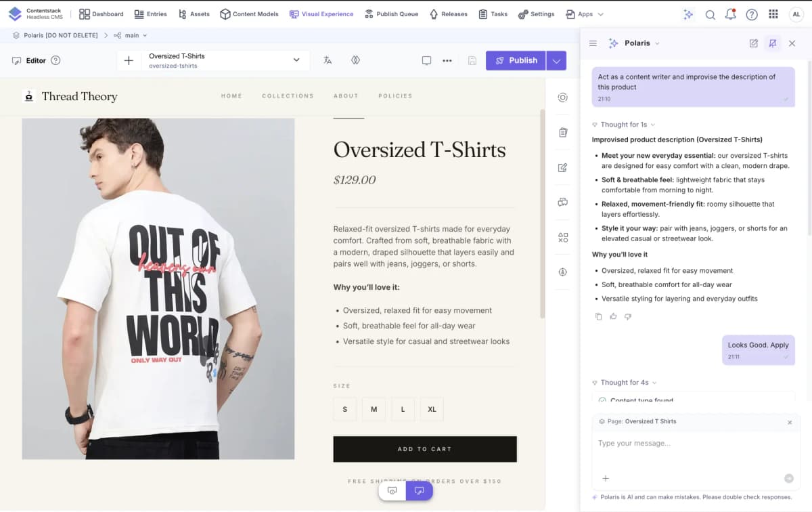This screenshot has height=512, width=812.
Task: Switch to the left mode of bottom toggle
Action: point(392,490)
